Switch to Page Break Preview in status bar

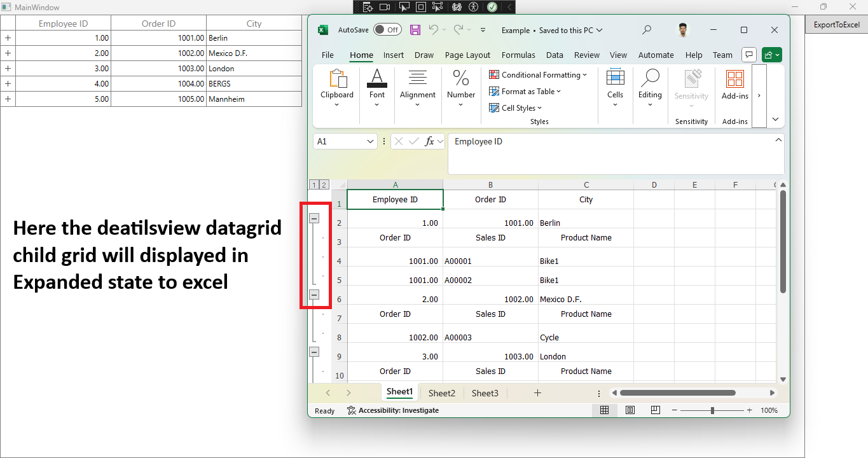point(655,410)
